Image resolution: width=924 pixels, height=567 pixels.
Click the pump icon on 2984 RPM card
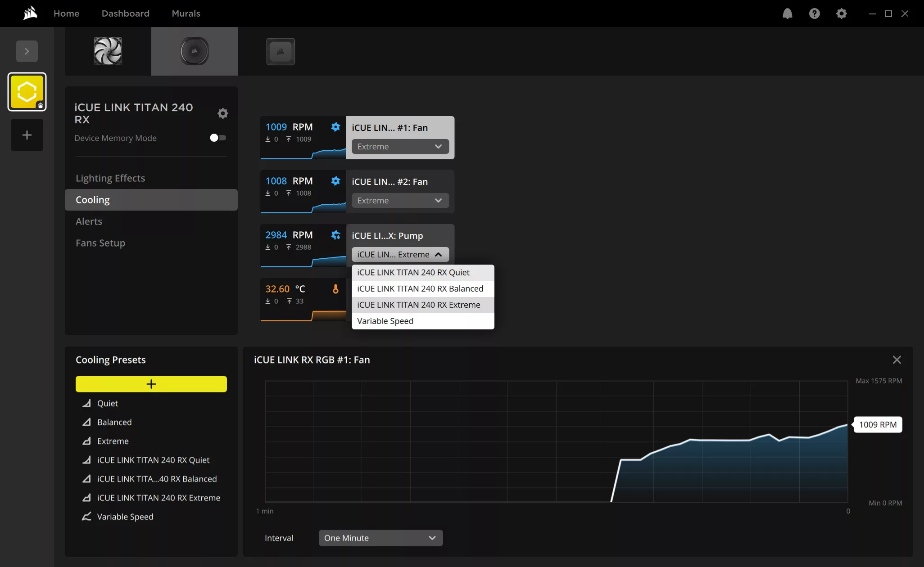335,235
